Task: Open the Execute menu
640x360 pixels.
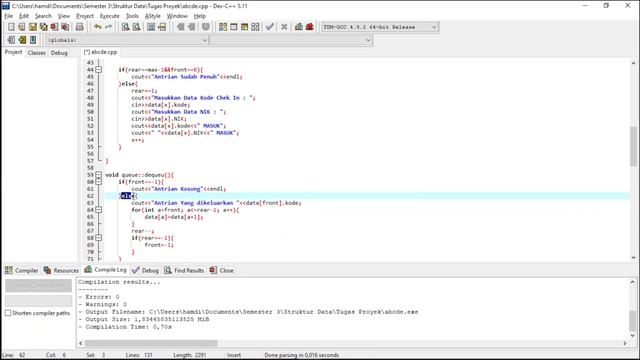Action: tap(110, 16)
